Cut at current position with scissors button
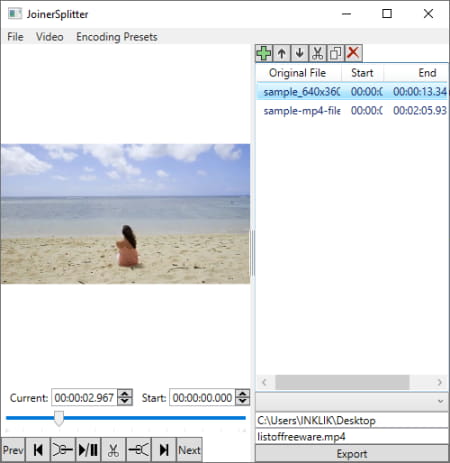The image size is (450, 463). click(x=113, y=450)
